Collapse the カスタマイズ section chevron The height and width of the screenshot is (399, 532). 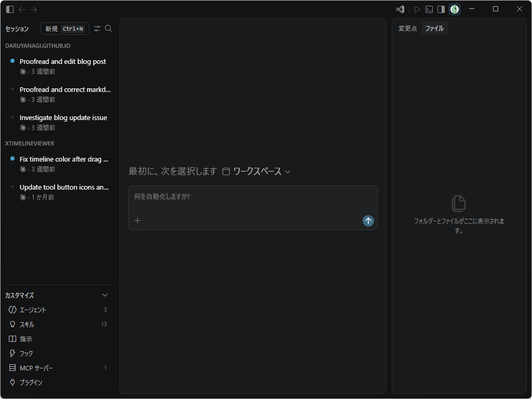click(x=105, y=295)
